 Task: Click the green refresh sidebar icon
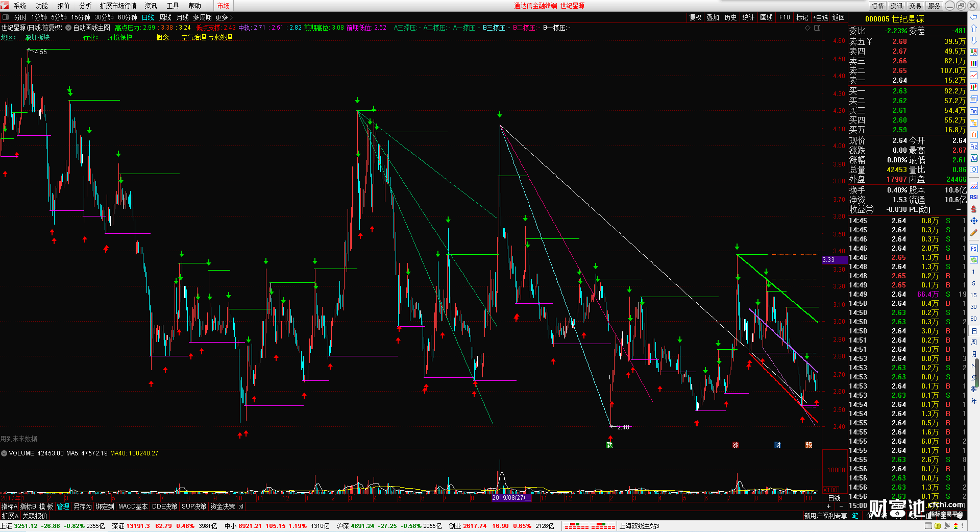click(x=974, y=260)
